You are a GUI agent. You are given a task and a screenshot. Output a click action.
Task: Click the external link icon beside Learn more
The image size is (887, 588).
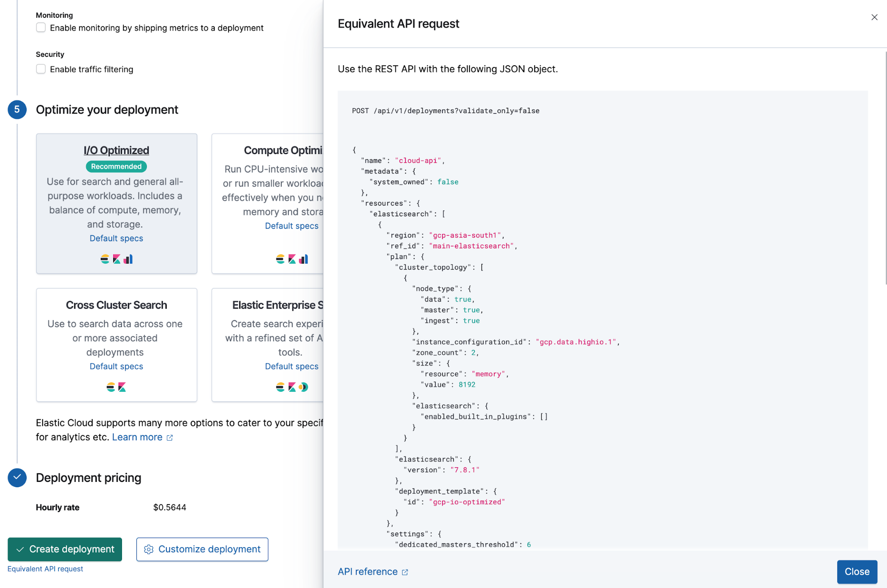point(170,438)
